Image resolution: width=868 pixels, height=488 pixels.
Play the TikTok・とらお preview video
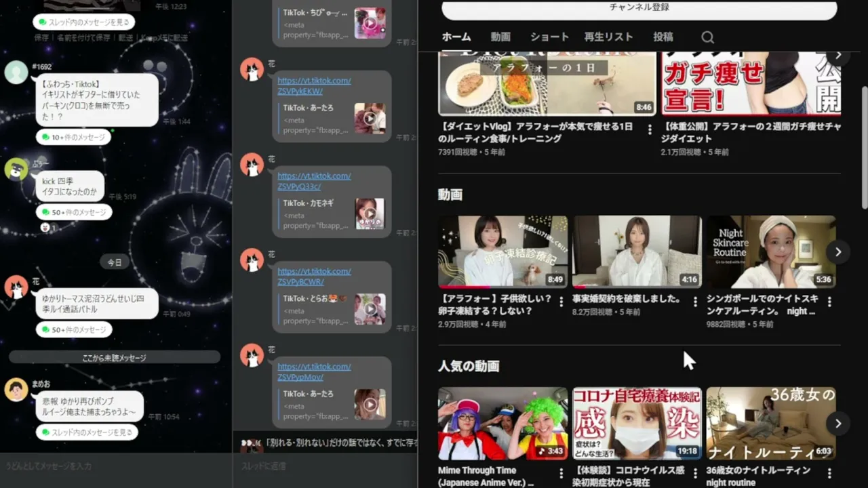[x=370, y=309]
